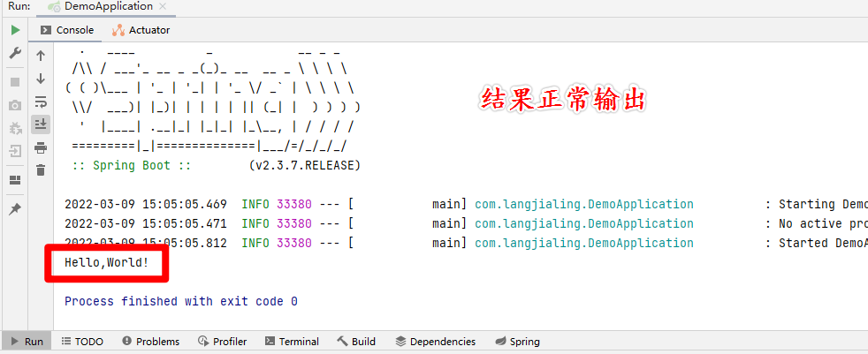
Task: Clear console output with the trash icon
Action: point(41,169)
